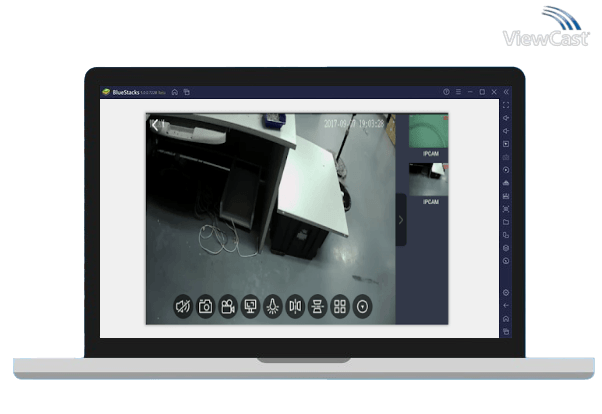Take BlueStacks screenshot with sidebar icon
Image resolution: width=602 pixels, height=414 pixels.
click(506, 209)
